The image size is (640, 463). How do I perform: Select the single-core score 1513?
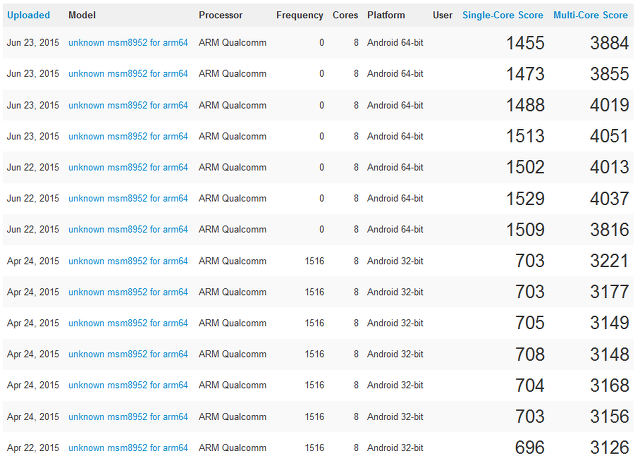tap(525, 136)
